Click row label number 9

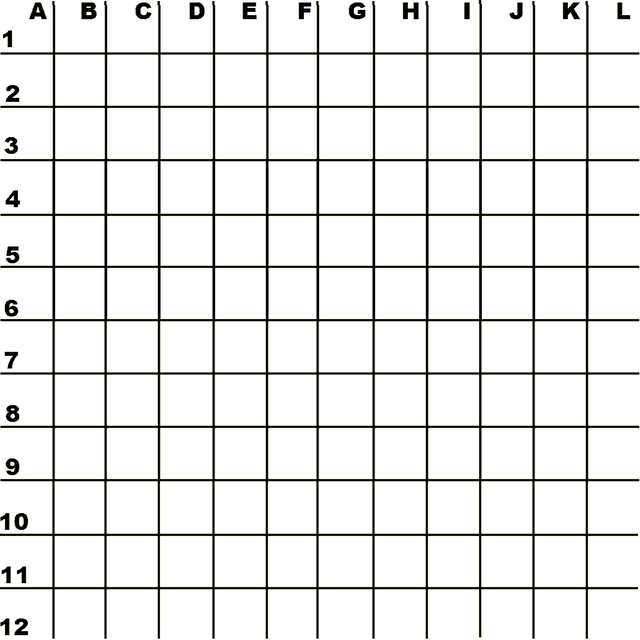[x=13, y=467]
